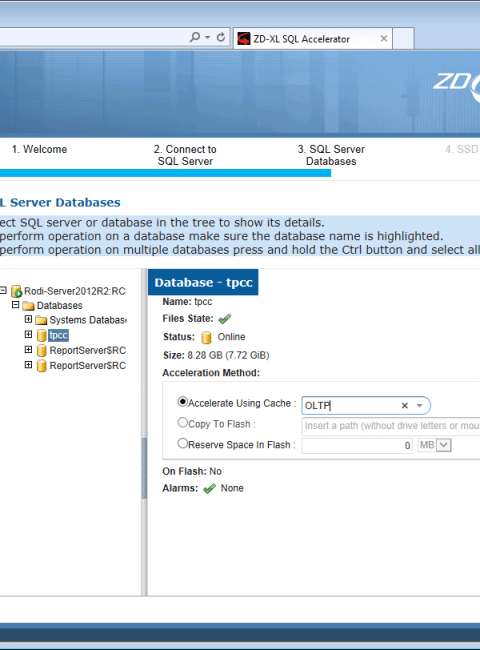480x650 pixels.
Task: Click the second ReportServer$RC database icon
Action: 41,366
